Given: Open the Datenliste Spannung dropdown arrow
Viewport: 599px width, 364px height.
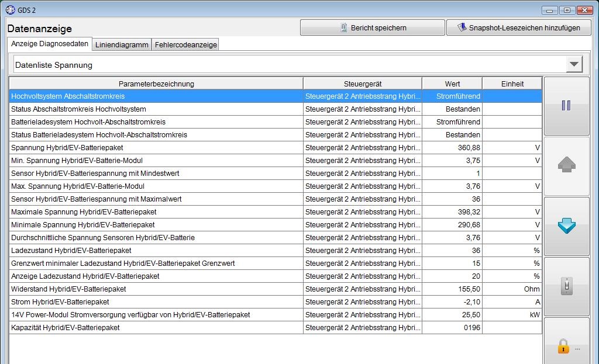Looking at the screenshot, I should click(x=574, y=64).
